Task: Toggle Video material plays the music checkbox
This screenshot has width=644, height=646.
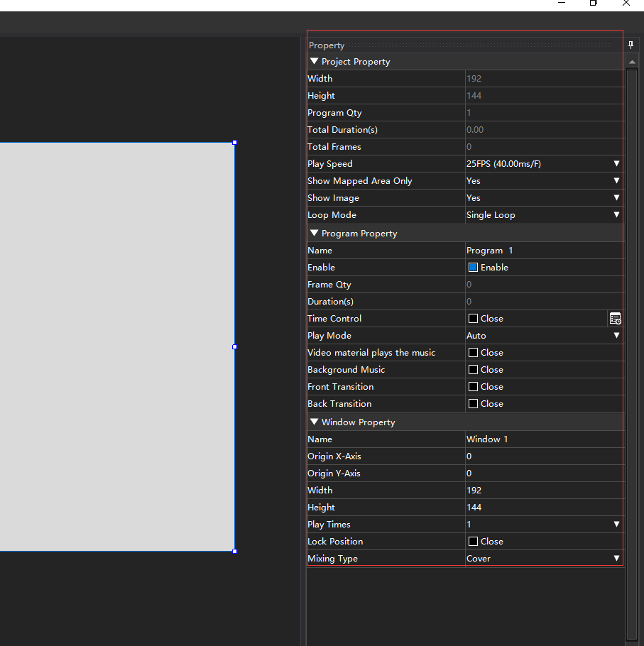Action: click(473, 353)
